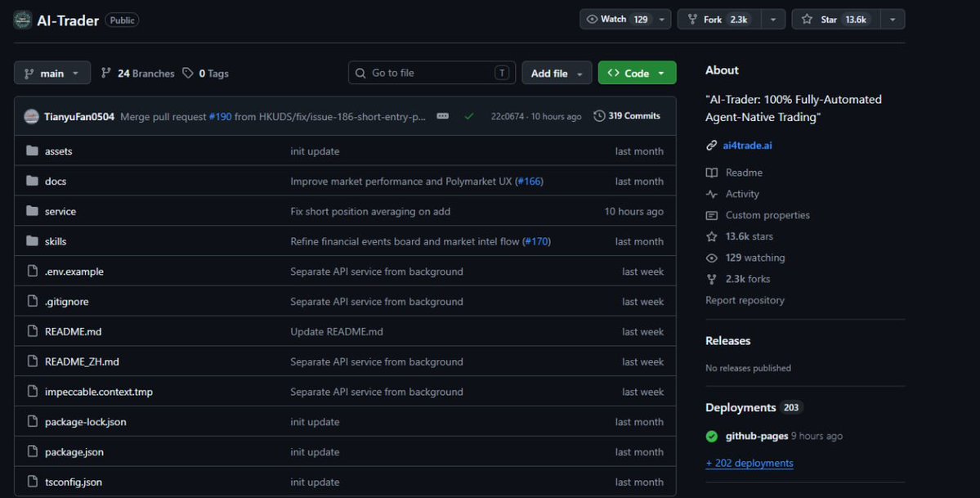
Task: Open the 319 Commits history link
Action: 627,116
